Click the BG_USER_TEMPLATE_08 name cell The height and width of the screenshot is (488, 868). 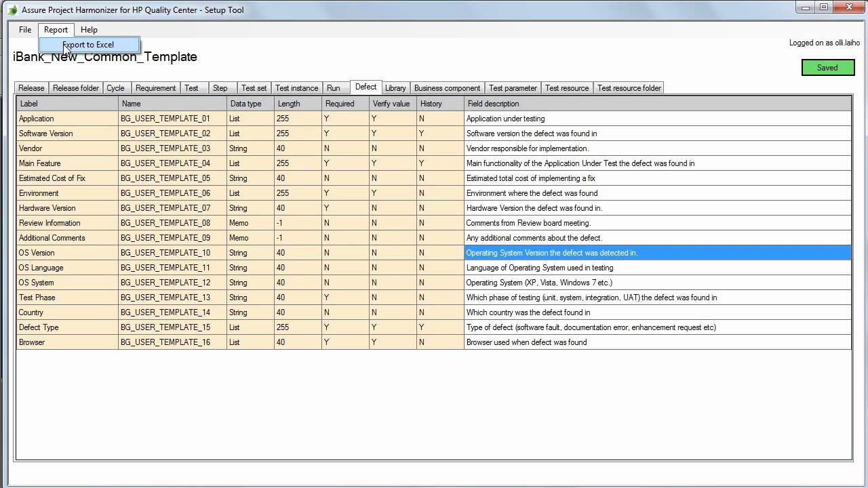click(x=172, y=223)
